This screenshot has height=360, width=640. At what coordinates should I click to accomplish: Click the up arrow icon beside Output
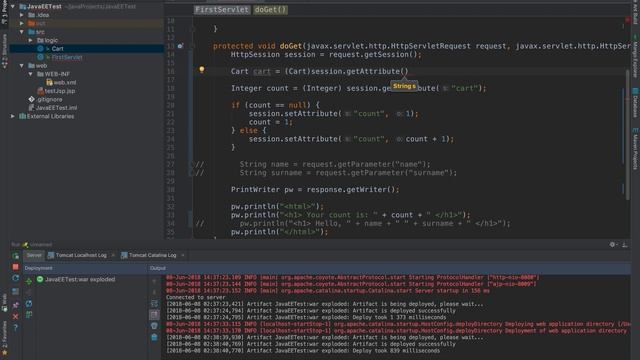click(154, 281)
